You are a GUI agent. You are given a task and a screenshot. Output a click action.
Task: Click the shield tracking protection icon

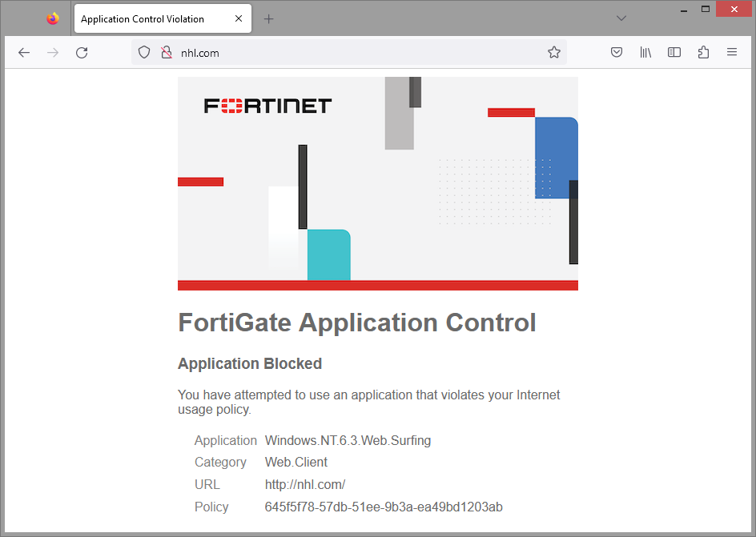[145, 52]
